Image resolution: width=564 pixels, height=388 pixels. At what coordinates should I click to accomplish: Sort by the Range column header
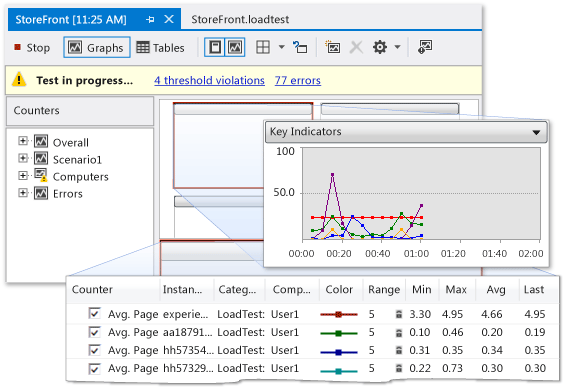point(384,289)
